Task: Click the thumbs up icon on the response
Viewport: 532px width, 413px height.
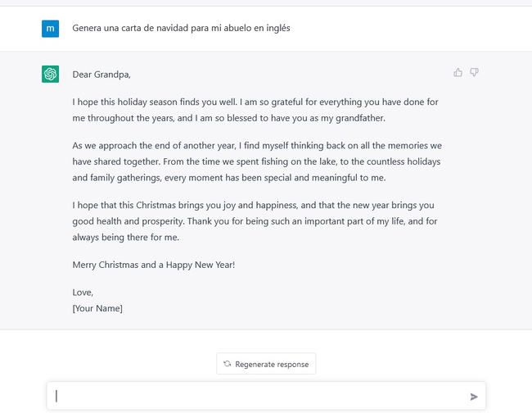Action: coord(458,72)
